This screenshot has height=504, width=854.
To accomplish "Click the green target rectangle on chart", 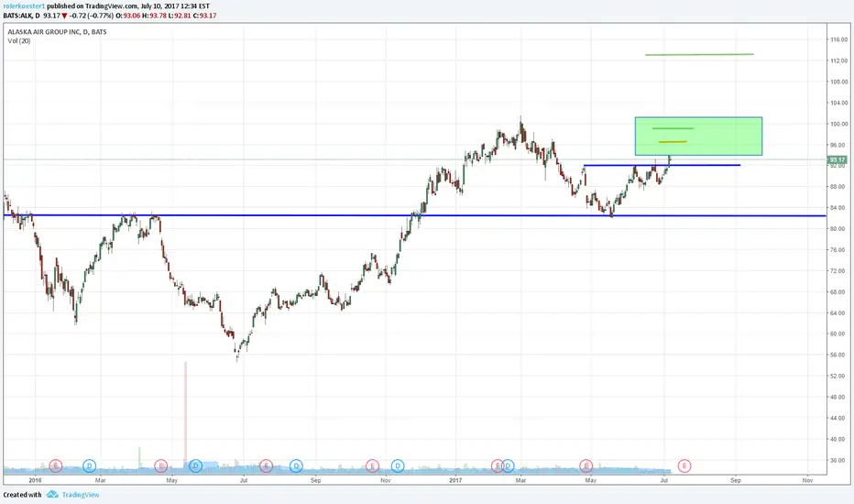I will point(699,137).
